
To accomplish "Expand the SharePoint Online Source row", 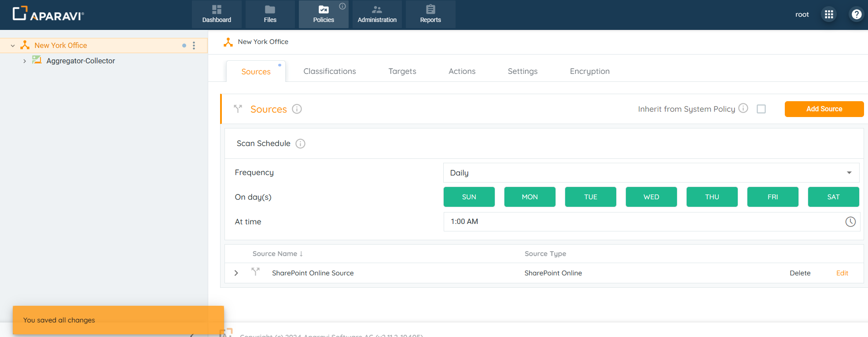I will [x=236, y=273].
